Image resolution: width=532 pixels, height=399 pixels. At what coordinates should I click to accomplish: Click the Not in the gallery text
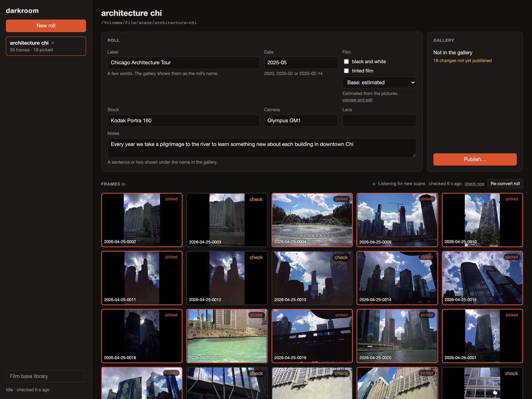[453, 53]
